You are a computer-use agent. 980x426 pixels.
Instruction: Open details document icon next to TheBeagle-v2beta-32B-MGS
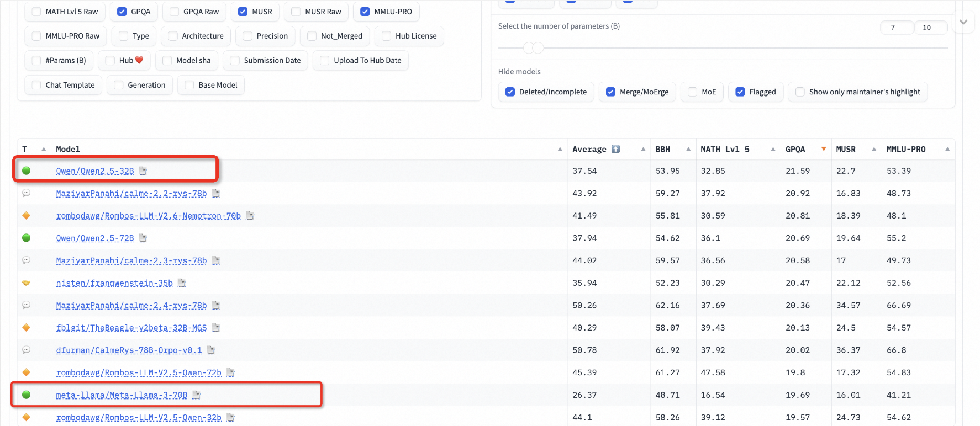[x=216, y=328]
